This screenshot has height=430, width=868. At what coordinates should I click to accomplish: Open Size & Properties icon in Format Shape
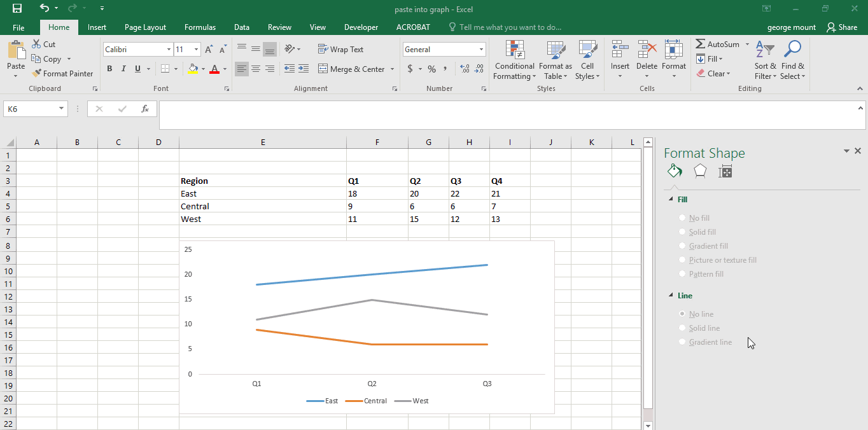[725, 171]
